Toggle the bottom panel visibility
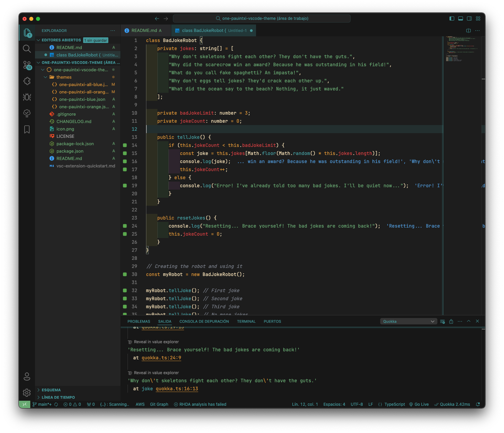The image size is (504, 433). point(461,18)
